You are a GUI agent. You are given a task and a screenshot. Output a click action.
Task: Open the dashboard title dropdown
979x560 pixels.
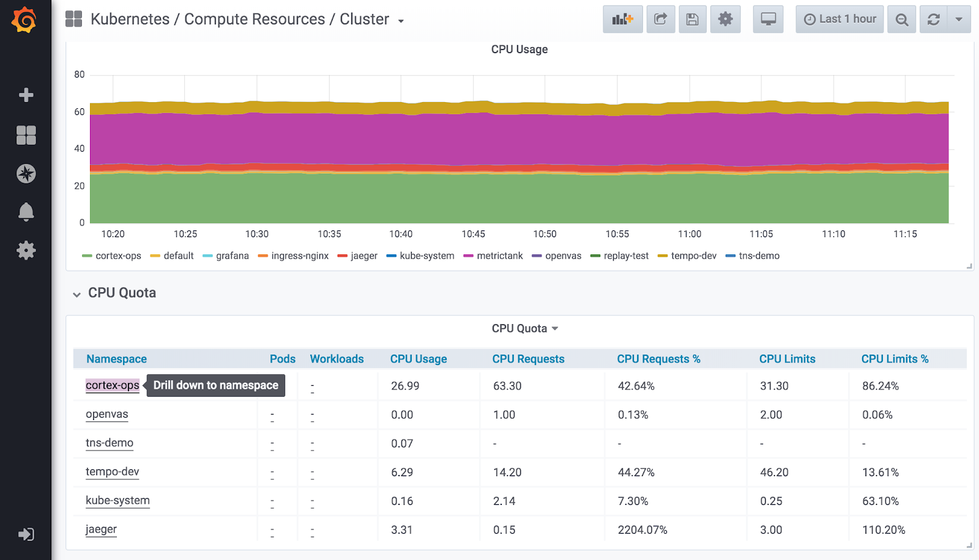pos(401,21)
